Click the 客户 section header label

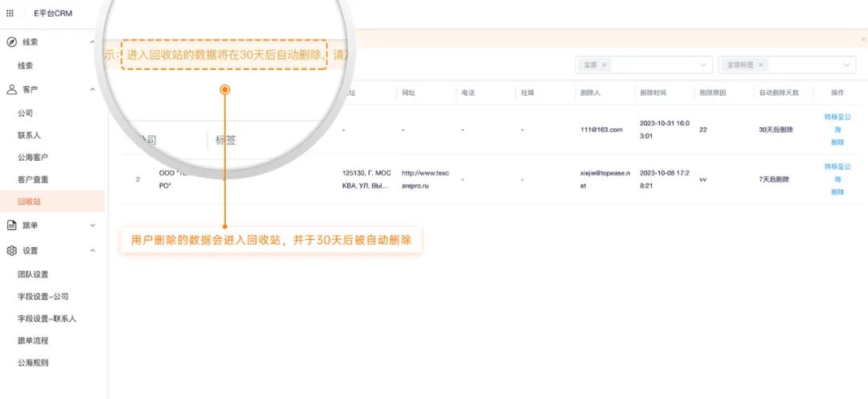[x=31, y=89]
